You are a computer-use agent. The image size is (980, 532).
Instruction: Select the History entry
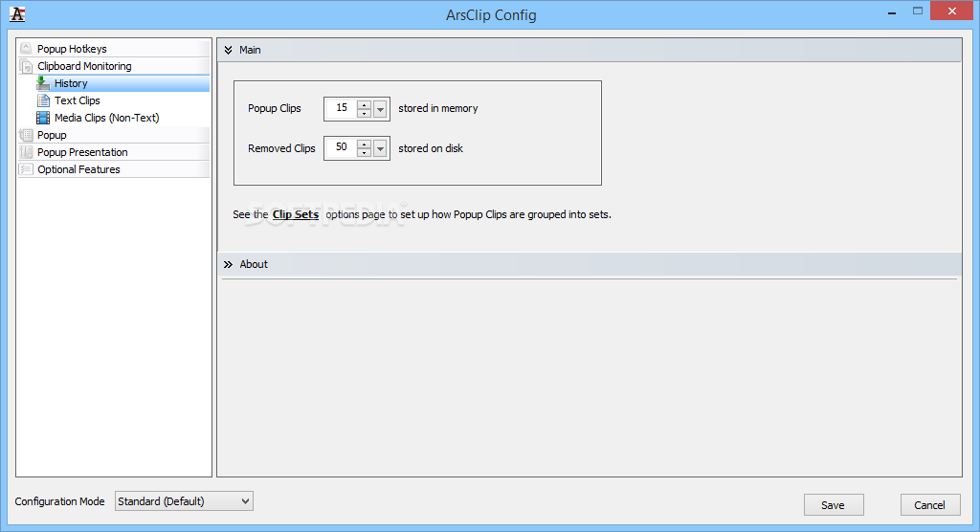pyautogui.click(x=122, y=83)
